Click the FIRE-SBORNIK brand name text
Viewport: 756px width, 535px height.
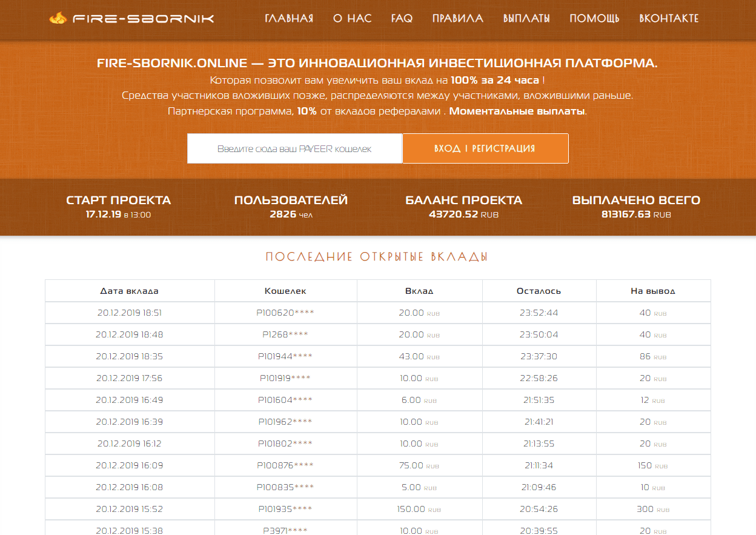(144, 19)
